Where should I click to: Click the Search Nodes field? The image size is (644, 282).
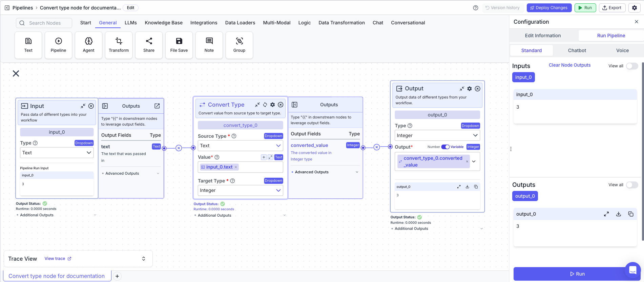click(44, 23)
